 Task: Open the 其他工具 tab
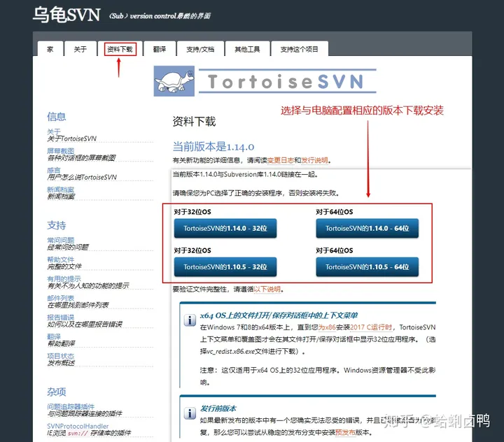click(x=247, y=49)
